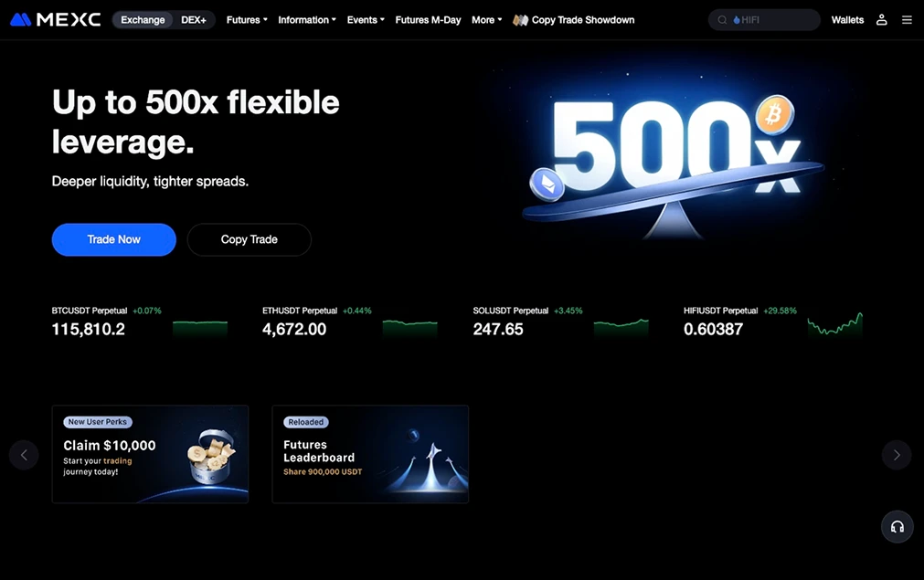Click the 115,810.2 BTC price

coord(89,329)
